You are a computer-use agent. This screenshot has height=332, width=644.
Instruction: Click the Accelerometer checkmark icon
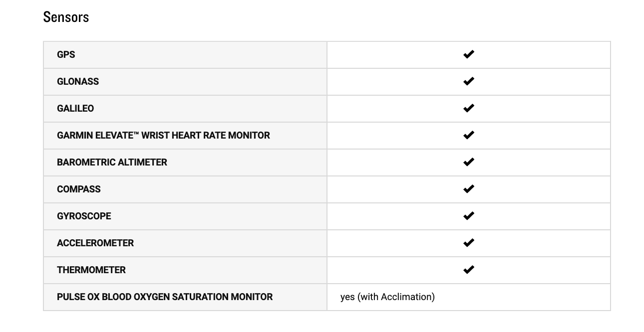pyautogui.click(x=468, y=243)
